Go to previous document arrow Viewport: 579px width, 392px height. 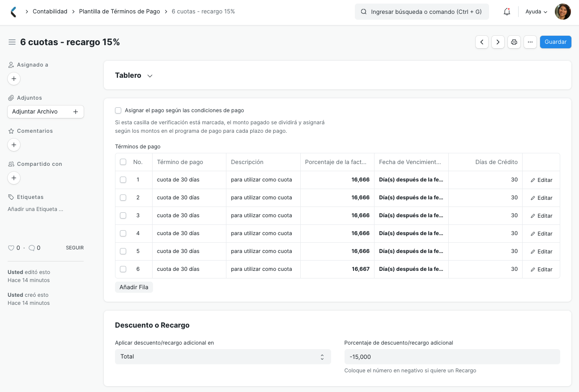(482, 42)
